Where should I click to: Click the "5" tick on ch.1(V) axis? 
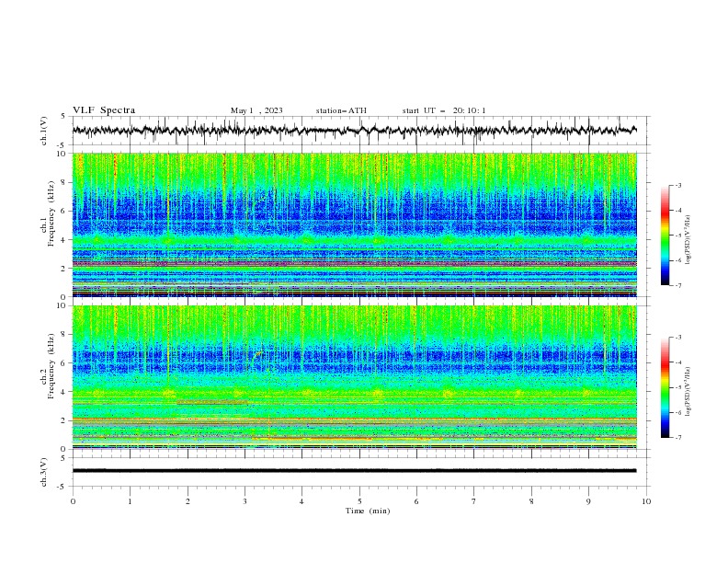pyautogui.click(x=63, y=116)
